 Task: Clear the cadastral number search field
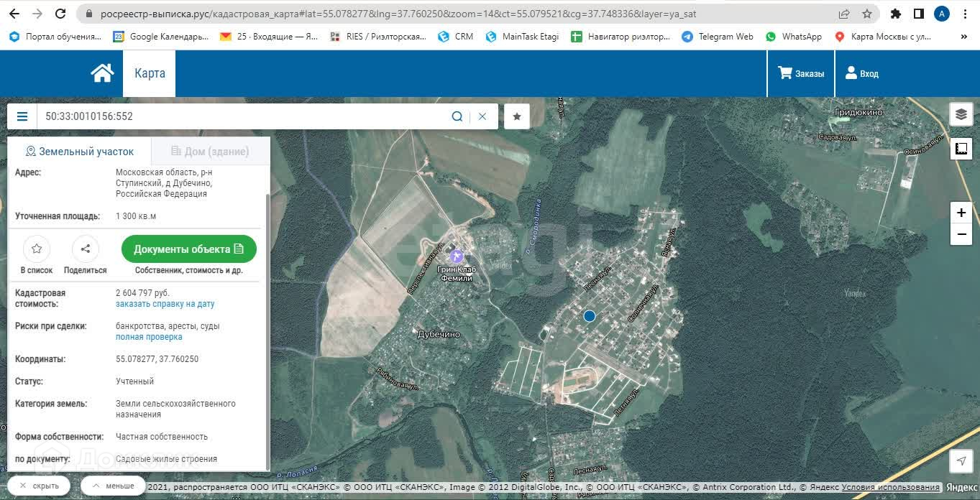[x=482, y=116]
